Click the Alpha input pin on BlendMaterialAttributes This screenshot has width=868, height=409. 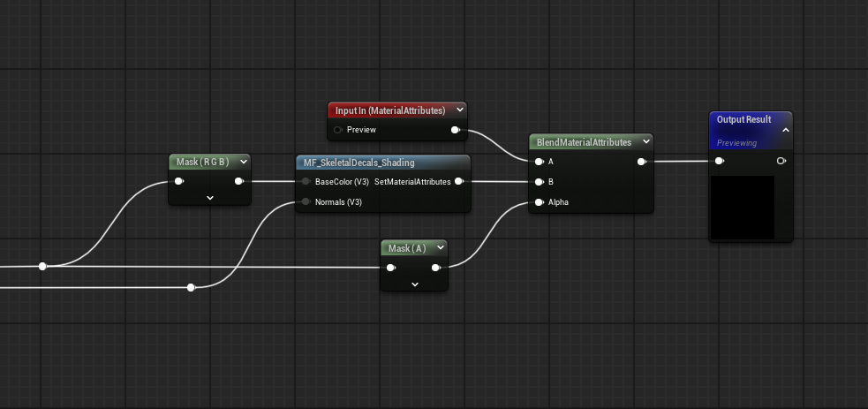coord(539,202)
